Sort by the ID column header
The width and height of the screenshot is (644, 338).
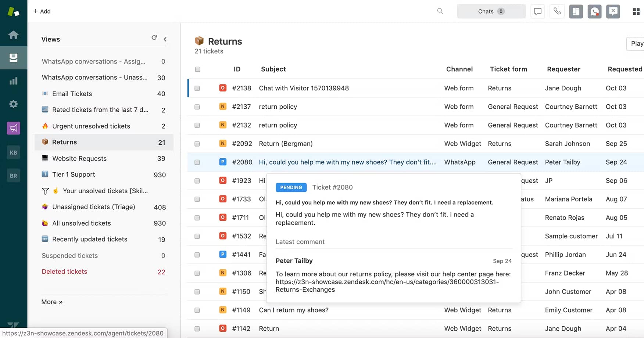click(x=237, y=69)
